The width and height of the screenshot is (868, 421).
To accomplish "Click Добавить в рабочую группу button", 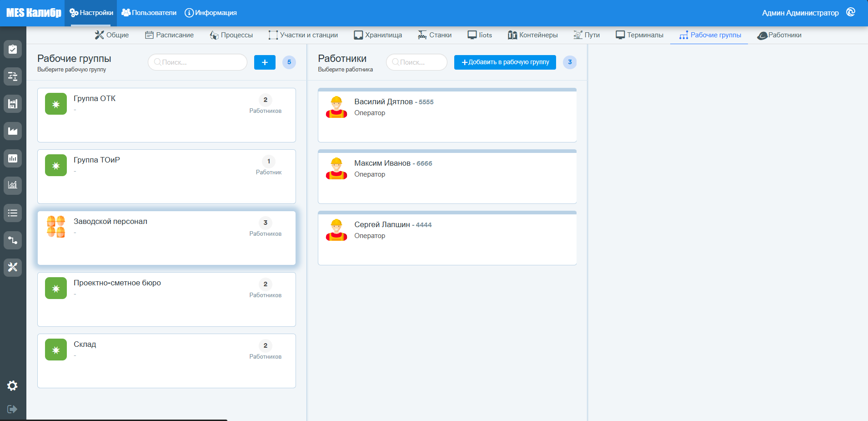I will 505,62.
